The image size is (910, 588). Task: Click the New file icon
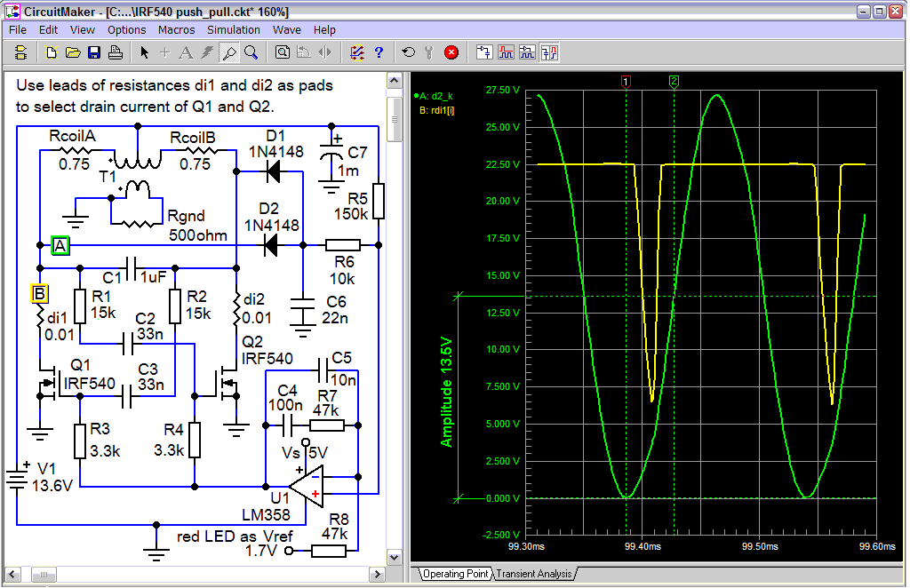coord(52,52)
